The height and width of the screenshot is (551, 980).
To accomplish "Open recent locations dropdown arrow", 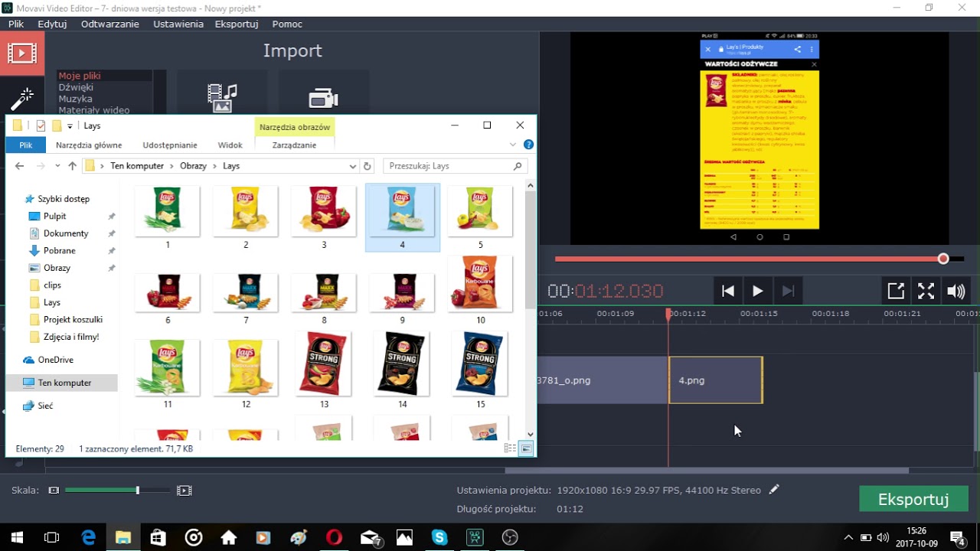I will (x=57, y=166).
